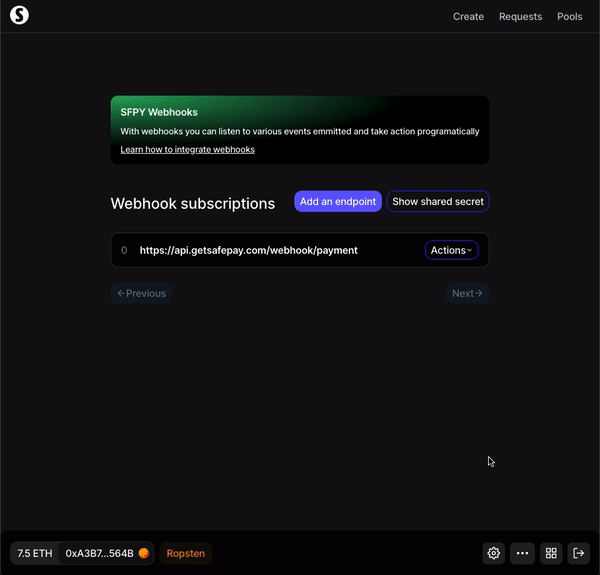The image size is (600, 575).
Task: Follow Learn how to integrate webhooks link
Action: click(188, 150)
